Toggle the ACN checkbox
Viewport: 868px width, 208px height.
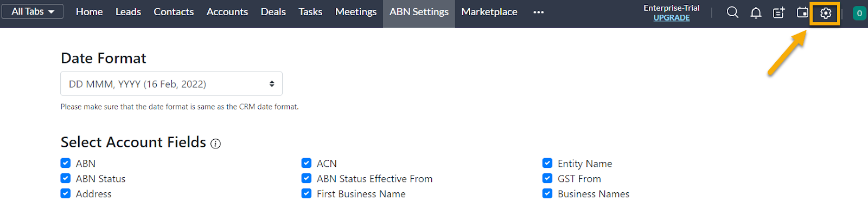click(x=307, y=163)
